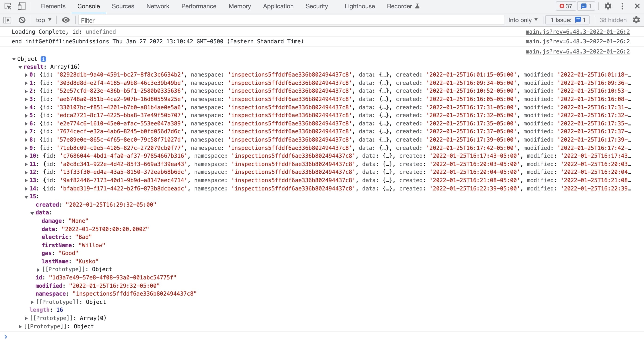Expand array item 10
Viewport: 644px width, 344px height.
(x=26, y=156)
